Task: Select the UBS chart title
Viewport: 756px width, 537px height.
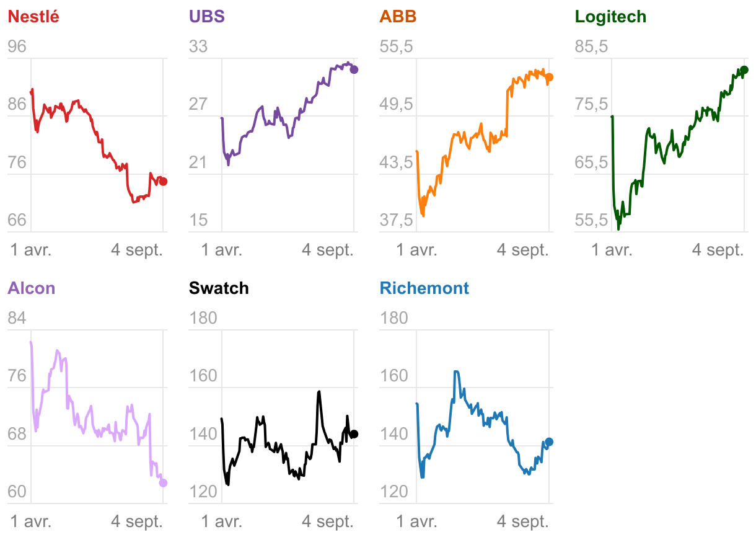Action: [x=207, y=17]
